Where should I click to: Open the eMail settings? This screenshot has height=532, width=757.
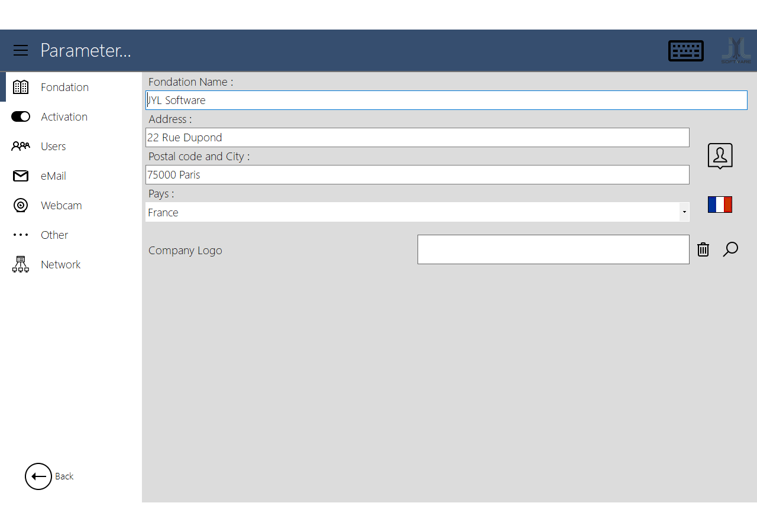click(53, 176)
